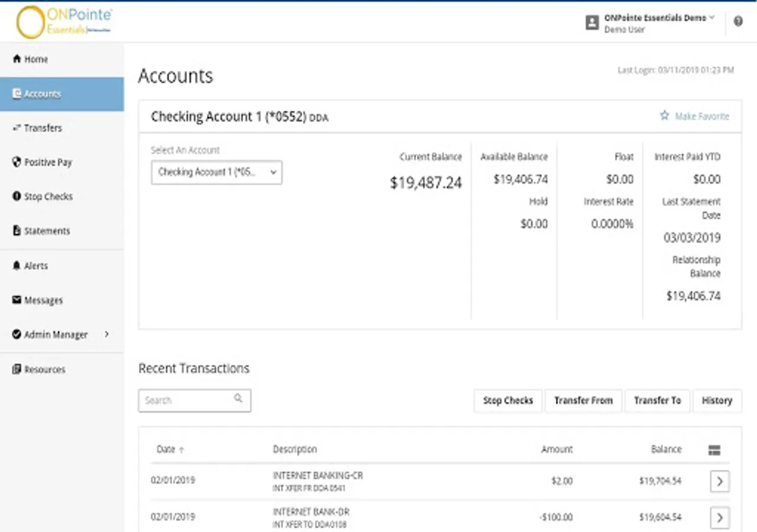This screenshot has height=532, width=757.
Task: Click the Positive Pay shield icon
Action: [x=17, y=162]
